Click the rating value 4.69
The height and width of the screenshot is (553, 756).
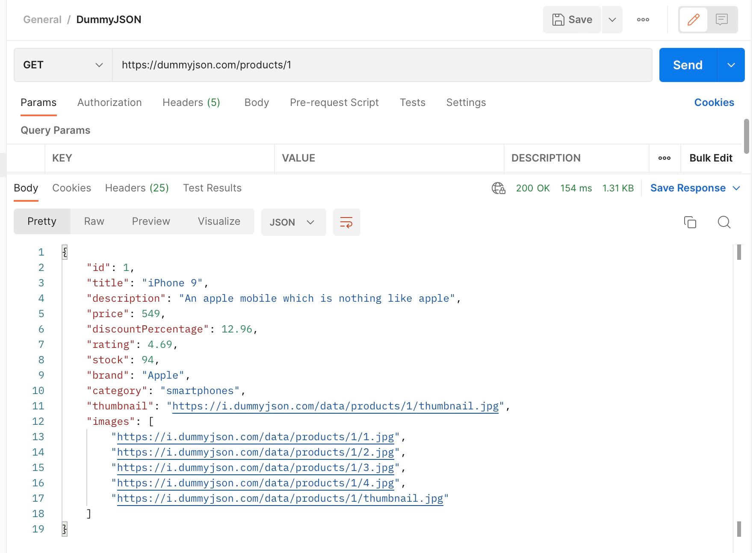(x=160, y=344)
